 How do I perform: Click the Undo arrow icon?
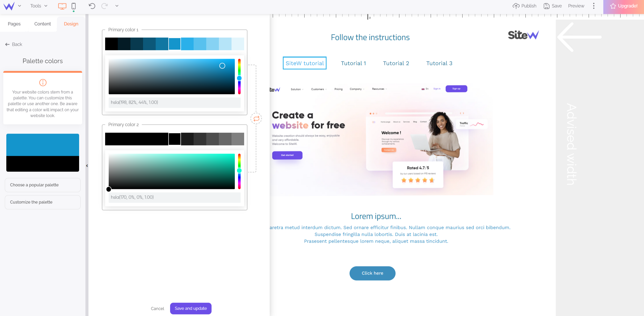pyautogui.click(x=91, y=6)
